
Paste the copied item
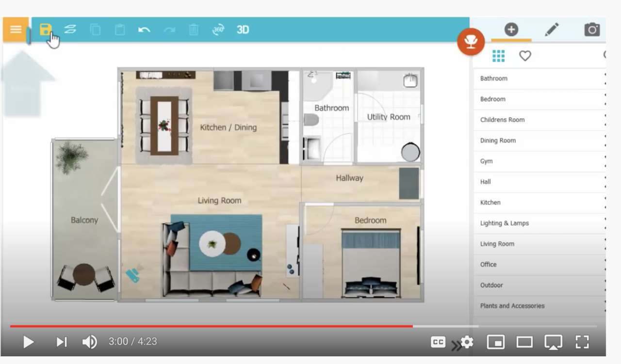point(120,29)
